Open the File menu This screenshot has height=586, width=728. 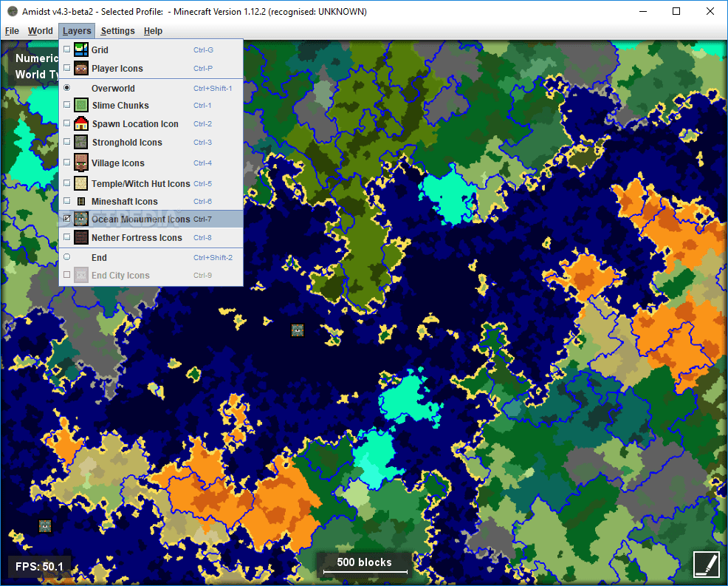coord(12,31)
